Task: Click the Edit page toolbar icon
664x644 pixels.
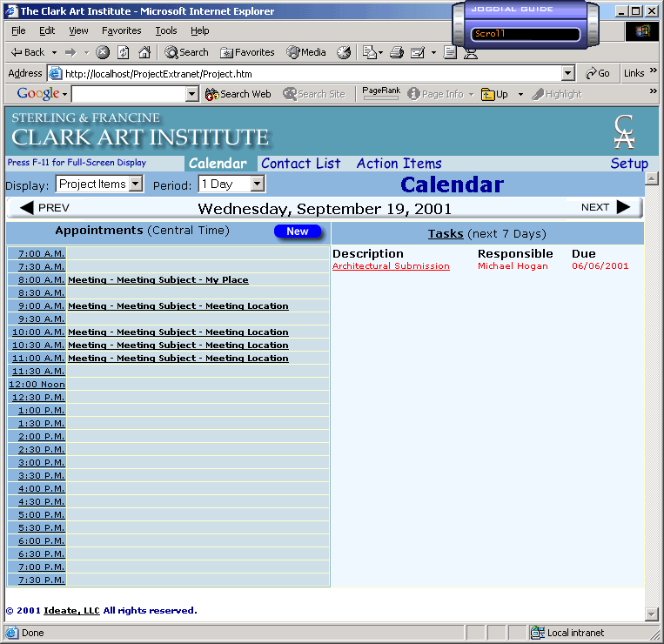Action: pyautogui.click(x=418, y=52)
